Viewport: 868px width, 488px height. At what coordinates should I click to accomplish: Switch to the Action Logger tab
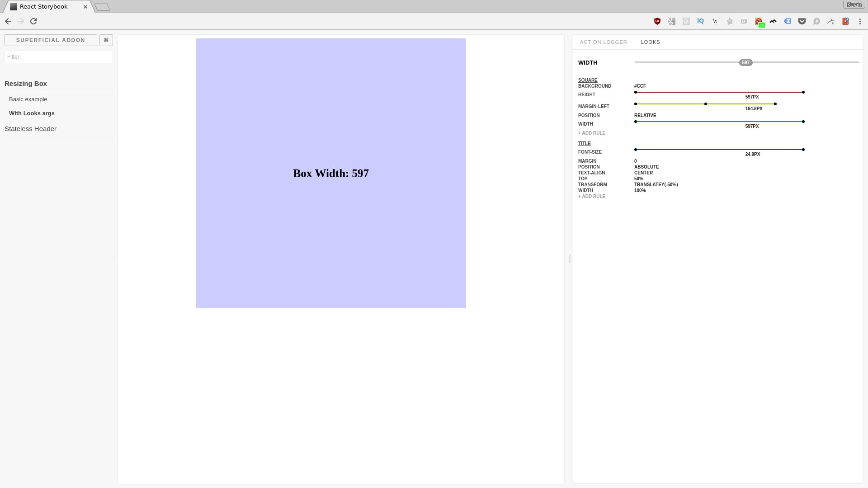[x=603, y=42]
